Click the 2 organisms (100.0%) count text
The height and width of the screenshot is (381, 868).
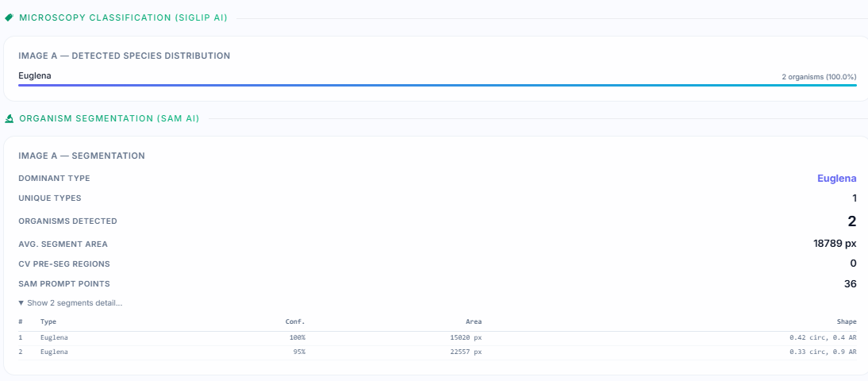[x=819, y=77]
